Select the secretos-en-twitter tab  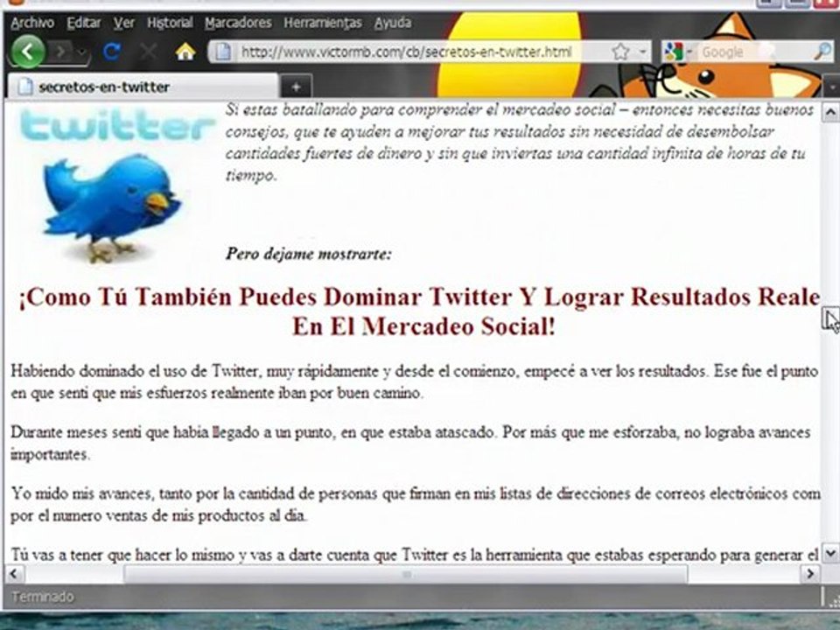(x=143, y=87)
